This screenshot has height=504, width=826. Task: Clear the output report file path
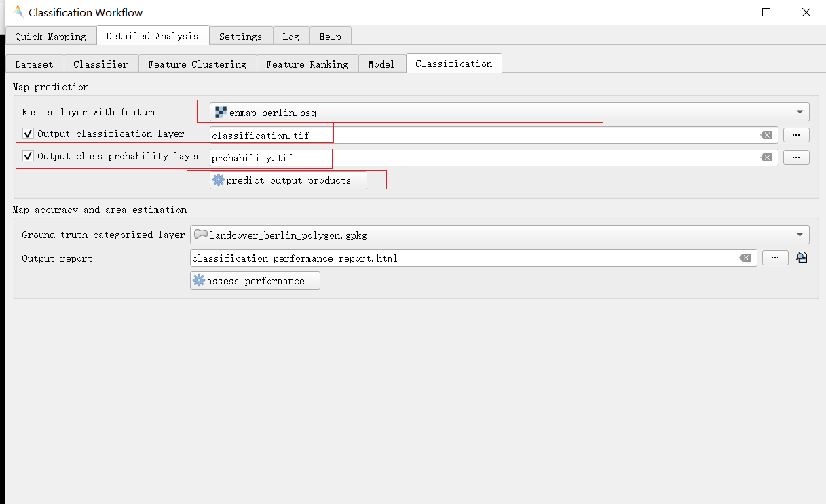(x=745, y=258)
